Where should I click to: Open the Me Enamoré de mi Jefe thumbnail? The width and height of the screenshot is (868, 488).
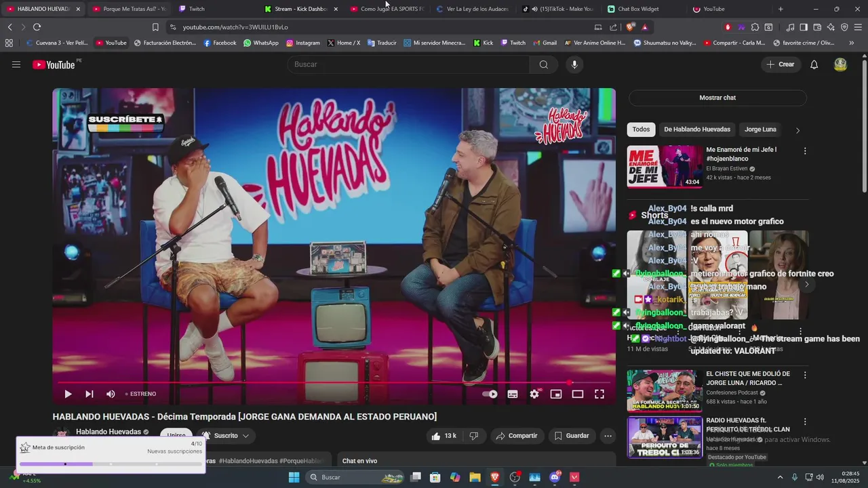tap(664, 166)
